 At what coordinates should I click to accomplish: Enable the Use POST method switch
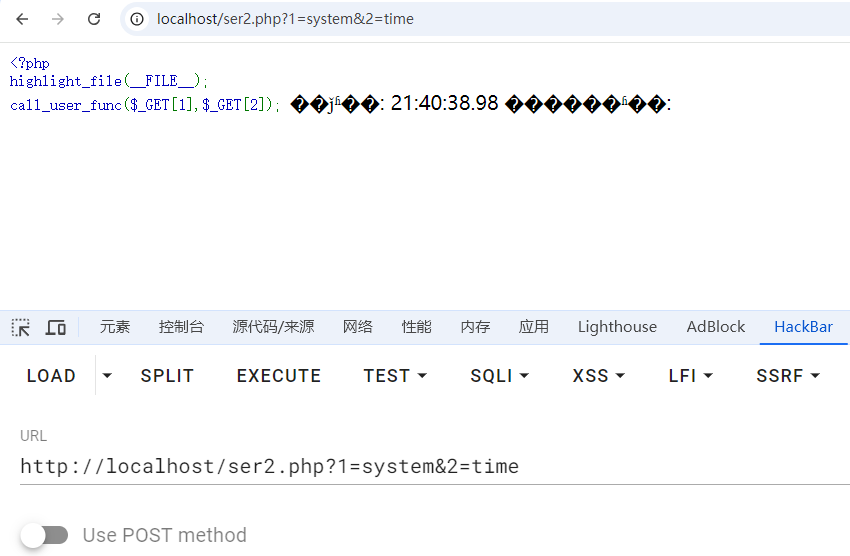pos(45,535)
